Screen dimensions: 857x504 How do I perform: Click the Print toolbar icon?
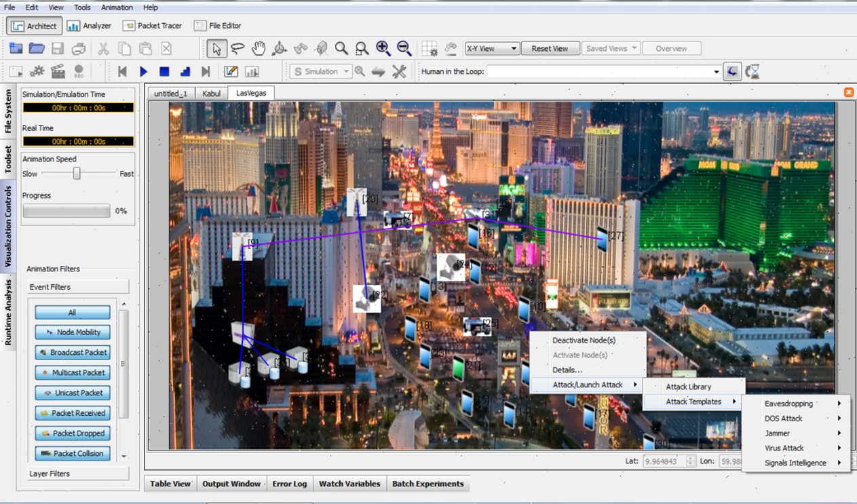pos(79,48)
